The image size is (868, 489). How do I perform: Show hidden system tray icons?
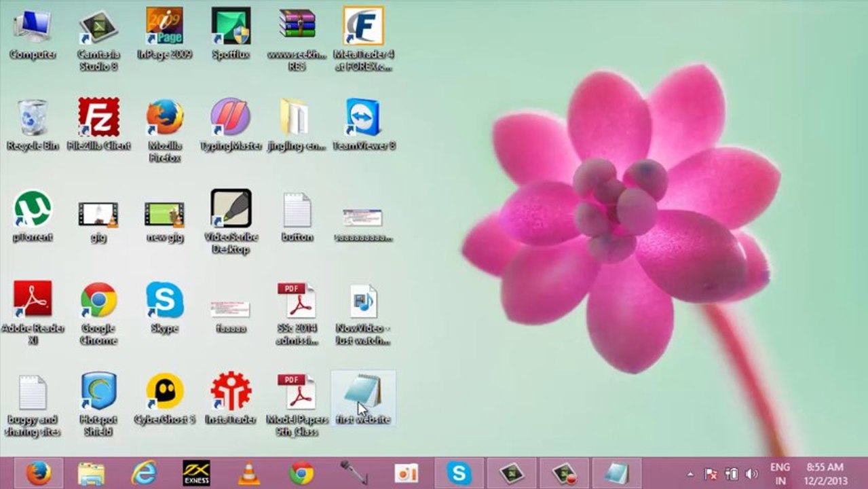(690, 474)
